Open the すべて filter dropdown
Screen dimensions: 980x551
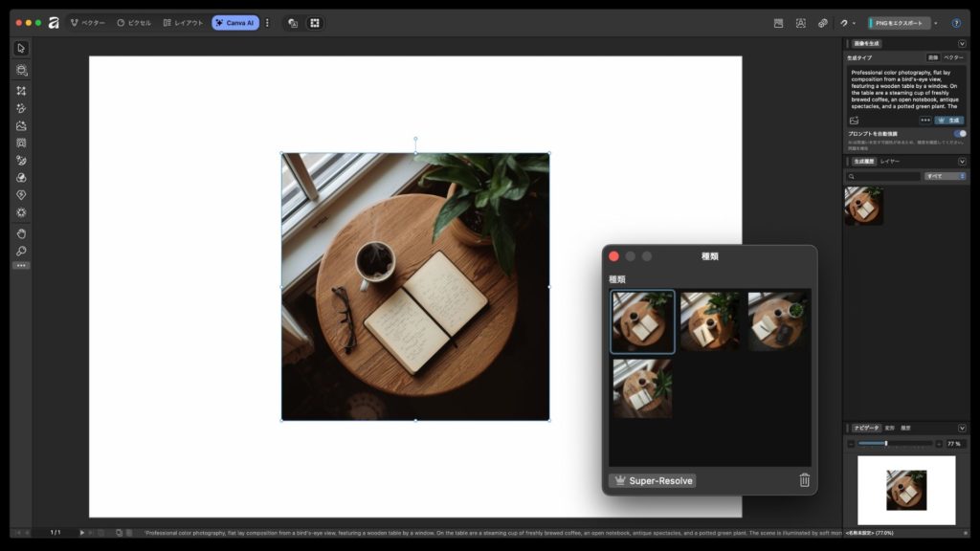(x=946, y=176)
